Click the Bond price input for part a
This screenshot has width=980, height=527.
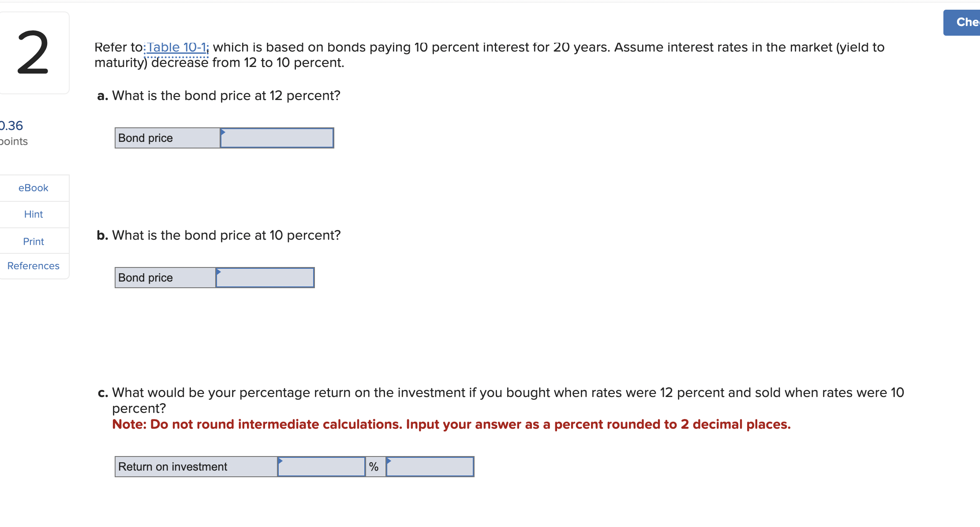(278, 138)
